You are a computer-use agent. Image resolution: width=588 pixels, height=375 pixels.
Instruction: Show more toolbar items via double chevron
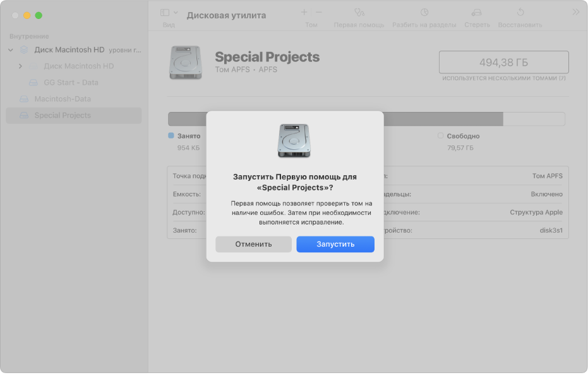click(575, 12)
